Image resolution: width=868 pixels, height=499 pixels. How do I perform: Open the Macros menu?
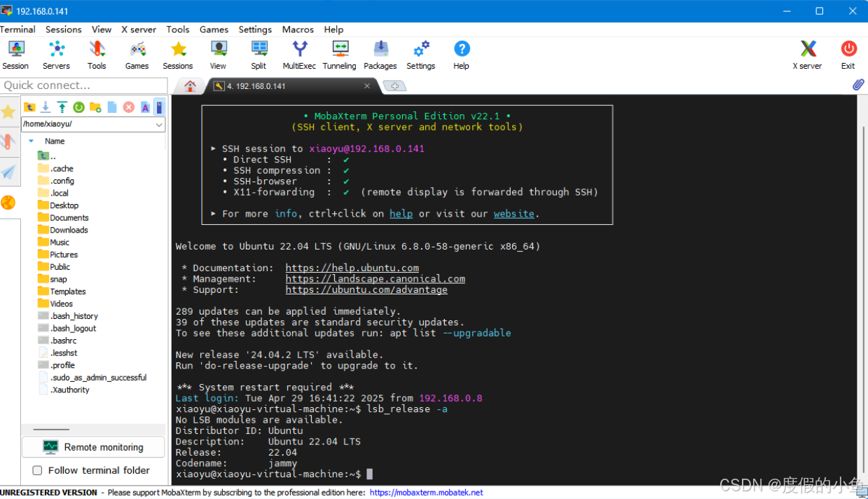(298, 29)
